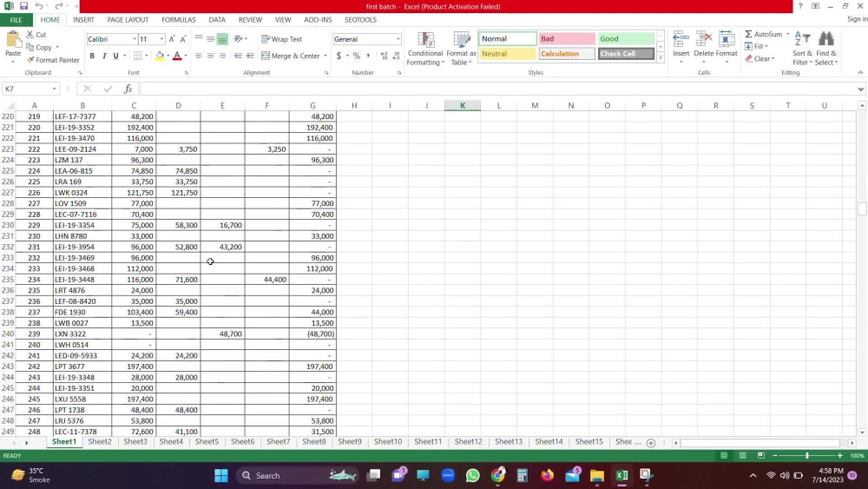Add a new sheet with plus button
This screenshot has width=868, height=489.
click(x=651, y=442)
